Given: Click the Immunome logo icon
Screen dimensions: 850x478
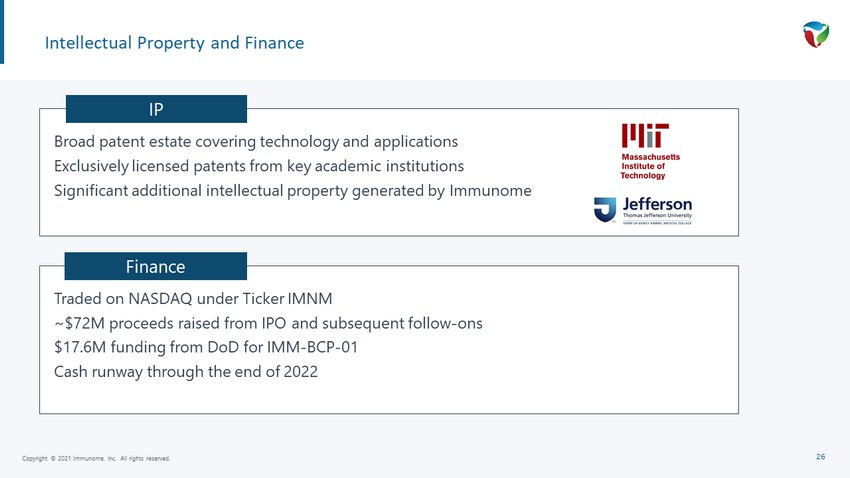Looking at the screenshot, I should [815, 35].
